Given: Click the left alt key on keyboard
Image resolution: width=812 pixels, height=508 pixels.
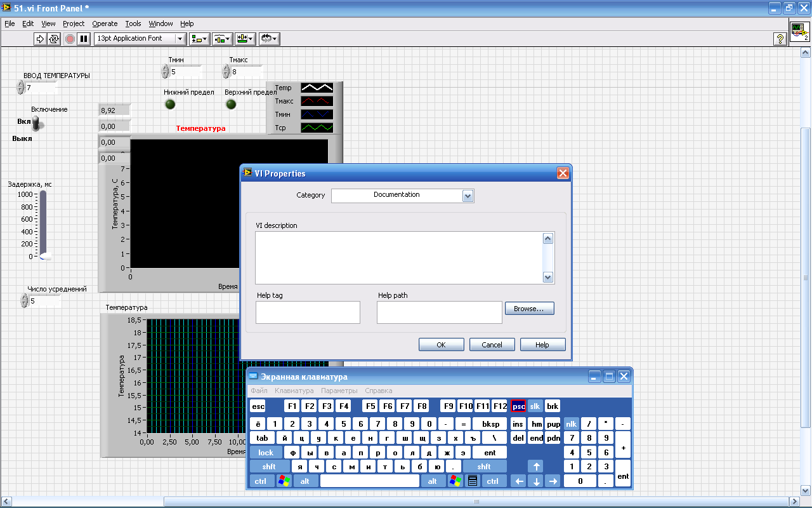Looking at the screenshot, I should coord(305,481).
